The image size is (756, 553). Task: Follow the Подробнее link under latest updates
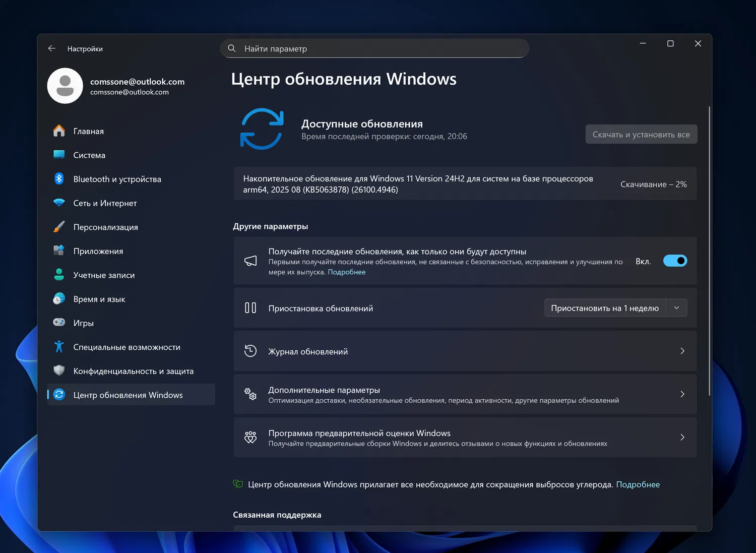pyautogui.click(x=347, y=272)
